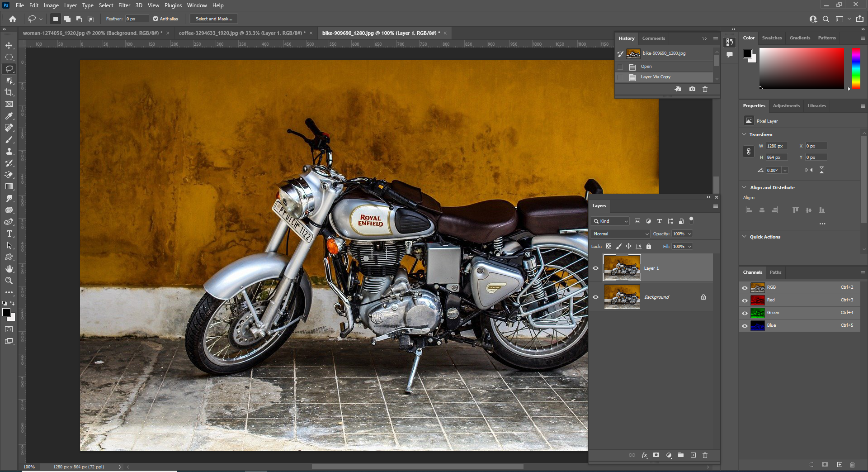Open the Normal blend mode dropdown
This screenshot has height=472, width=868.
[x=620, y=234]
